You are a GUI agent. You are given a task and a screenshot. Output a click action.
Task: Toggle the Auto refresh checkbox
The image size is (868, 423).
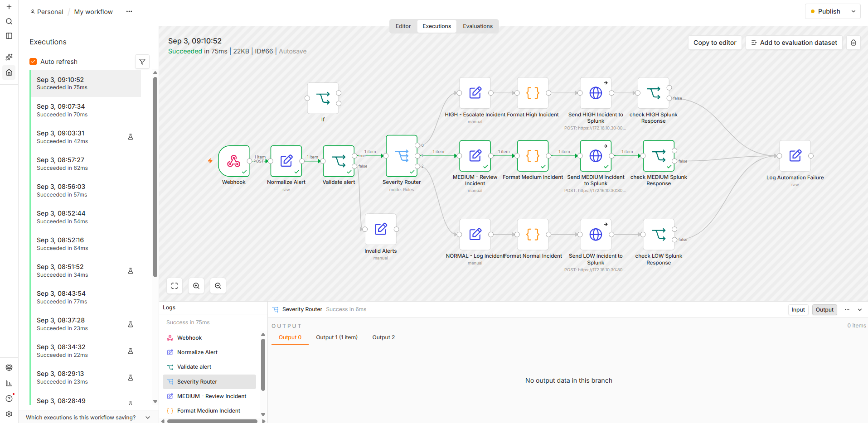click(33, 62)
